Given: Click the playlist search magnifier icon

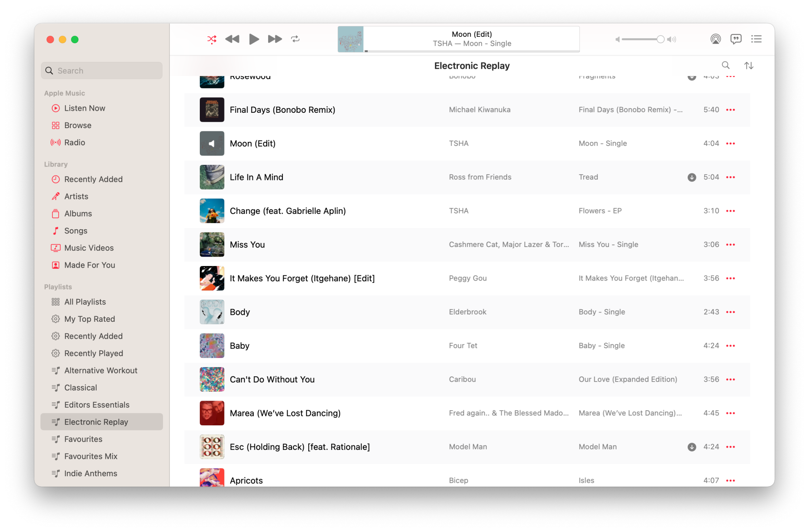Looking at the screenshot, I should [x=726, y=65].
